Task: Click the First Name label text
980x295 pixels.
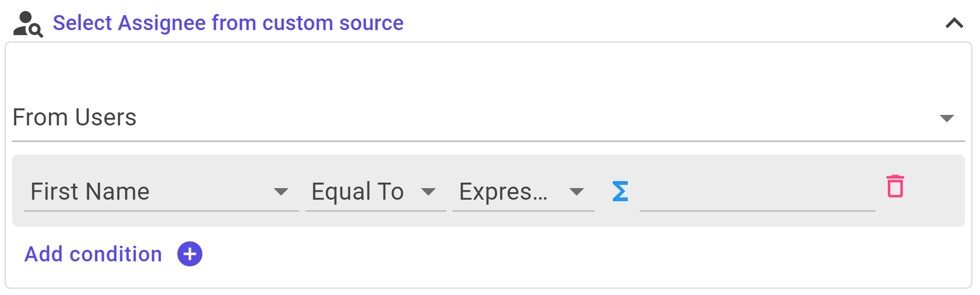Action: pos(90,192)
